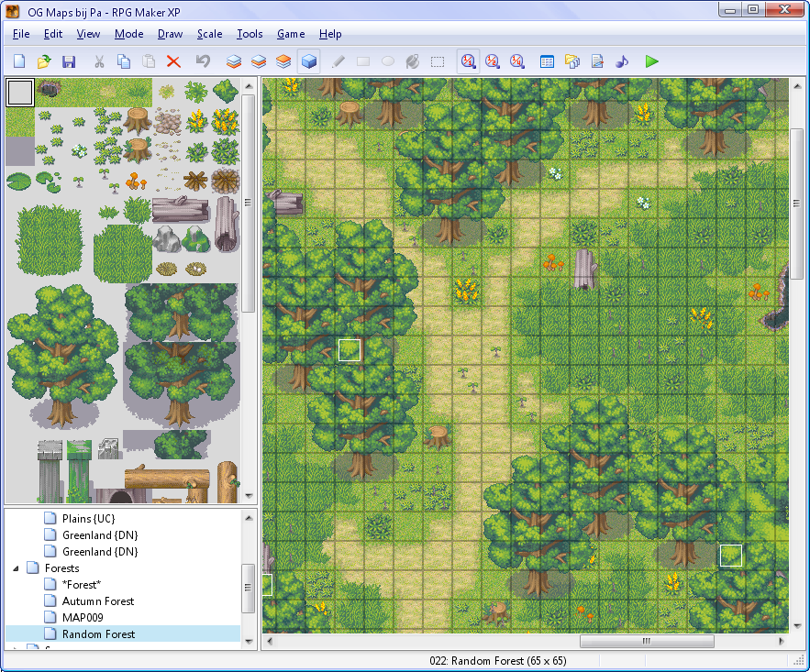
Task: Select the Pencil draw tool
Action: (x=338, y=61)
